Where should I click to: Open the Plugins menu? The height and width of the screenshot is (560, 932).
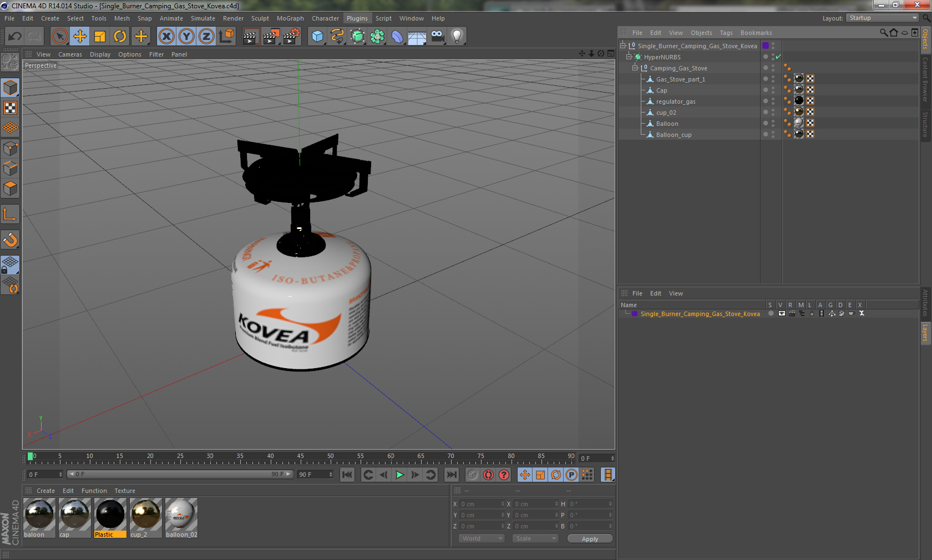(x=357, y=18)
